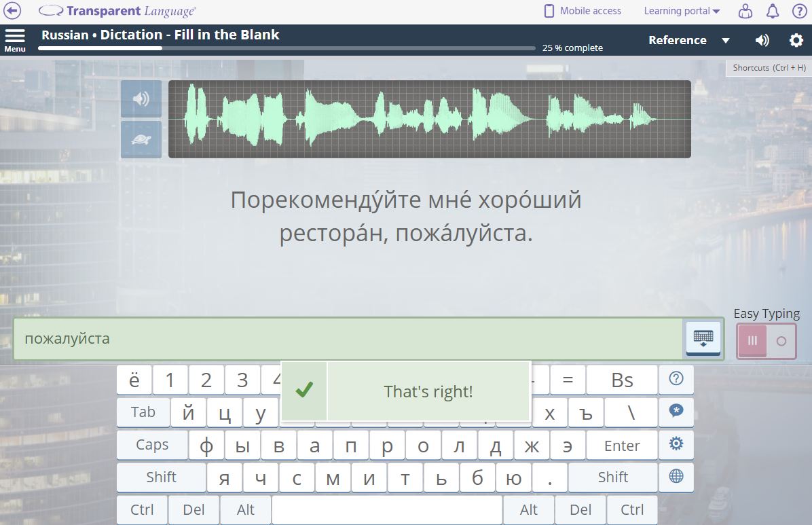812x525 pixels.
Task: Open the help question mark icon
Action: pos(799,11)
